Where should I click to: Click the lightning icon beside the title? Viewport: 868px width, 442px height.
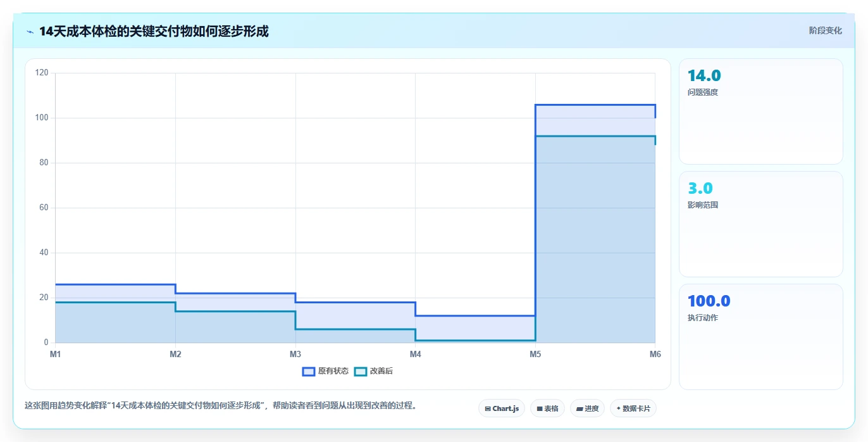click(x=30, y=32)
